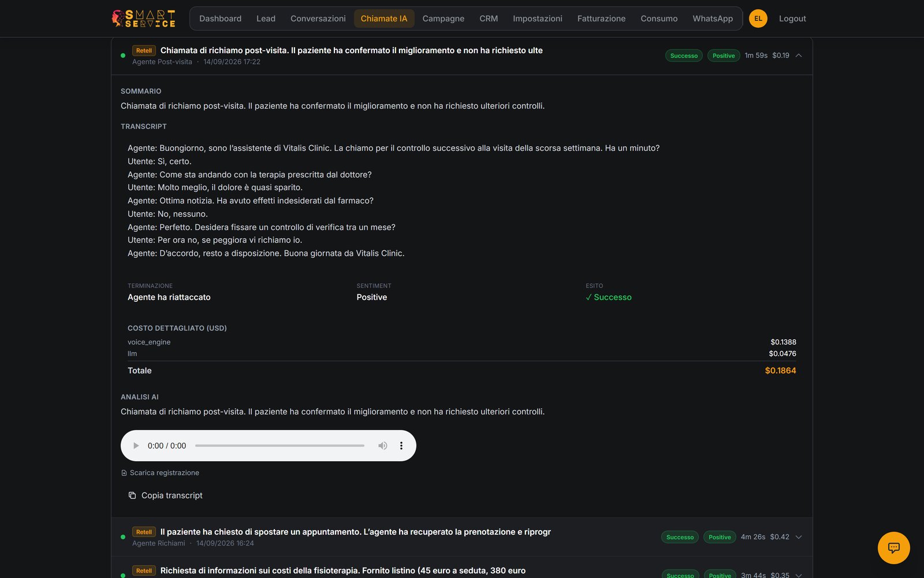Click Agente Richiami 14/09/2026 16:24 text
The width and height of the screenshot is (924, 578).
point(193,543)
